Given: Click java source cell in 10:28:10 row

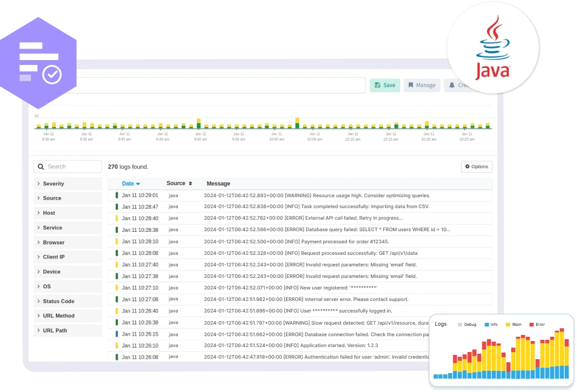Looking at the screenshot, I should [173, 242].
